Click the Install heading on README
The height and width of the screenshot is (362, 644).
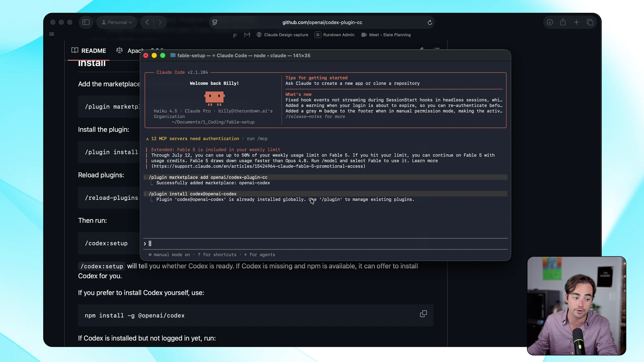(x=92, y=64)
